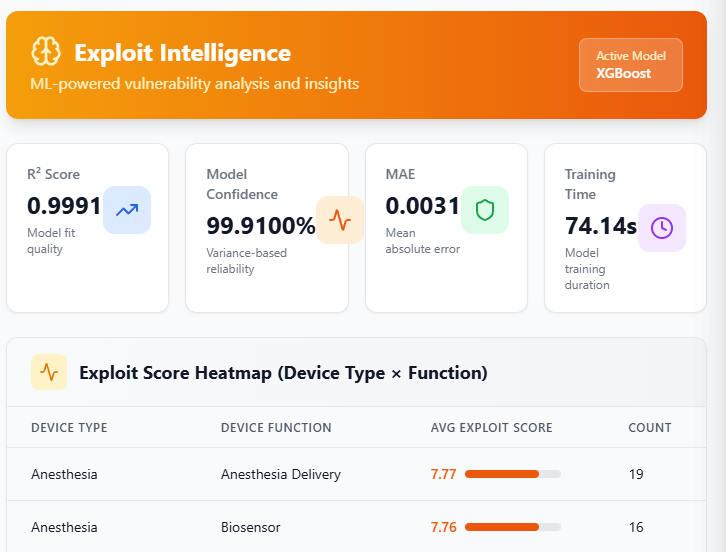Click the MAE value 0.0031
Viewport: 726px width, 552px height.
(422, 206)
